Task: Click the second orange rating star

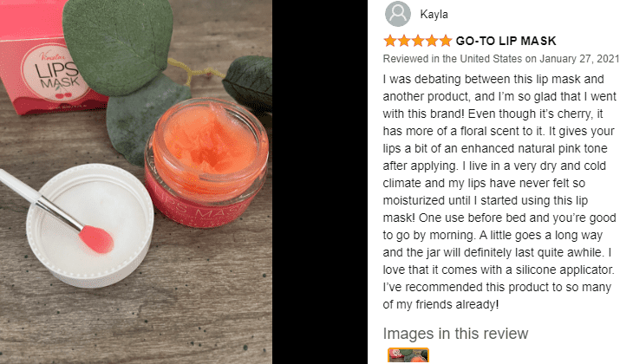Action: (x=404, y=41)
